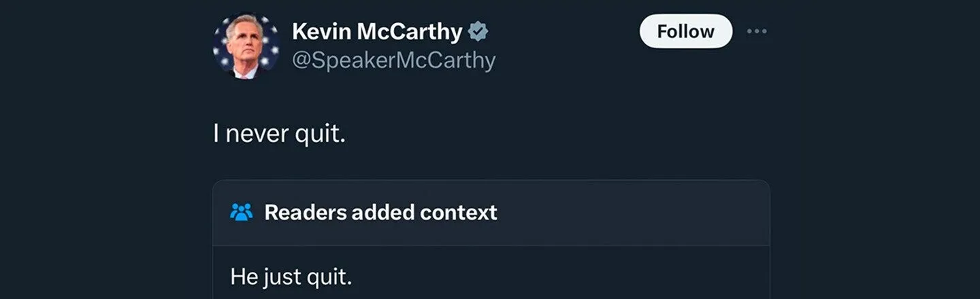Screen dimensions: 980x299
Task: Click the '@' symbol in the handle
Action: [300, 61]
